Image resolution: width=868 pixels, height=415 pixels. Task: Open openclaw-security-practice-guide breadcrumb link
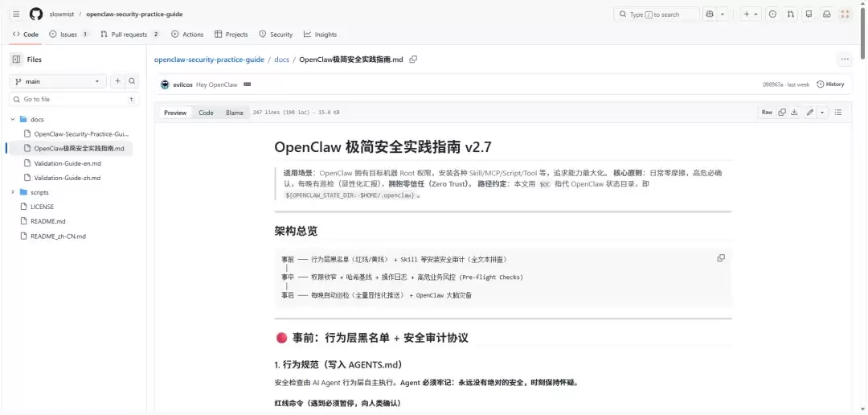pos(208,60)
